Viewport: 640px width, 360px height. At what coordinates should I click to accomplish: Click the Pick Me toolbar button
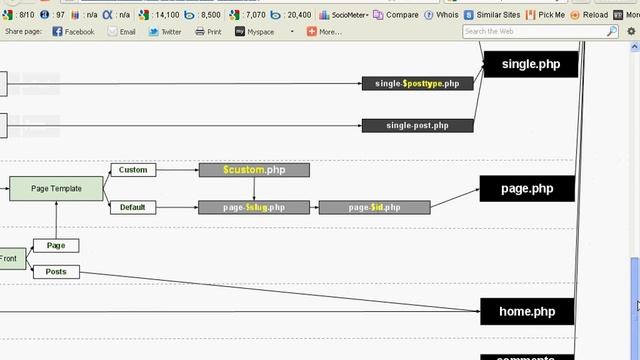point(545,15)
